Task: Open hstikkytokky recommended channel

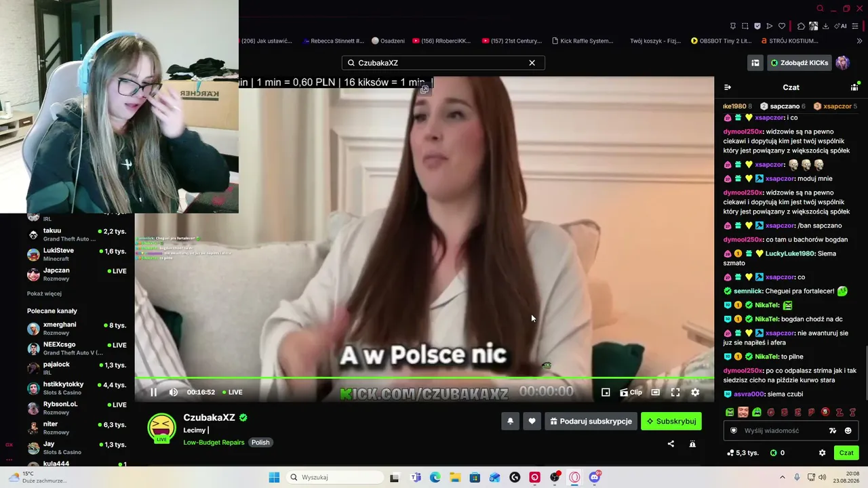Action: click(77, 388)
